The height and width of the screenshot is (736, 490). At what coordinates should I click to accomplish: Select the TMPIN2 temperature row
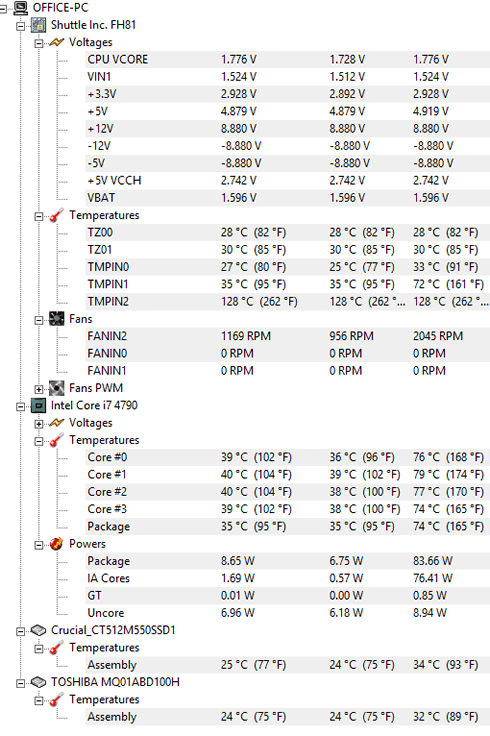[x=287, y=302]
